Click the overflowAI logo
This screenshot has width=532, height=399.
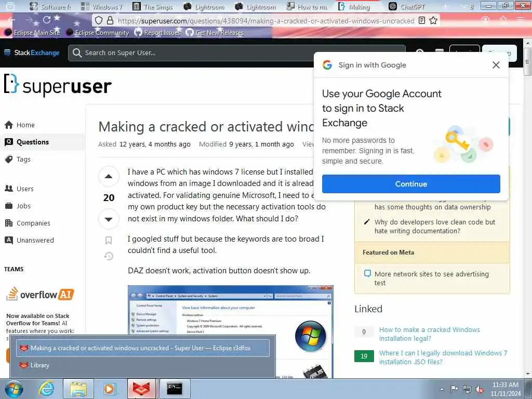point(40,294)
